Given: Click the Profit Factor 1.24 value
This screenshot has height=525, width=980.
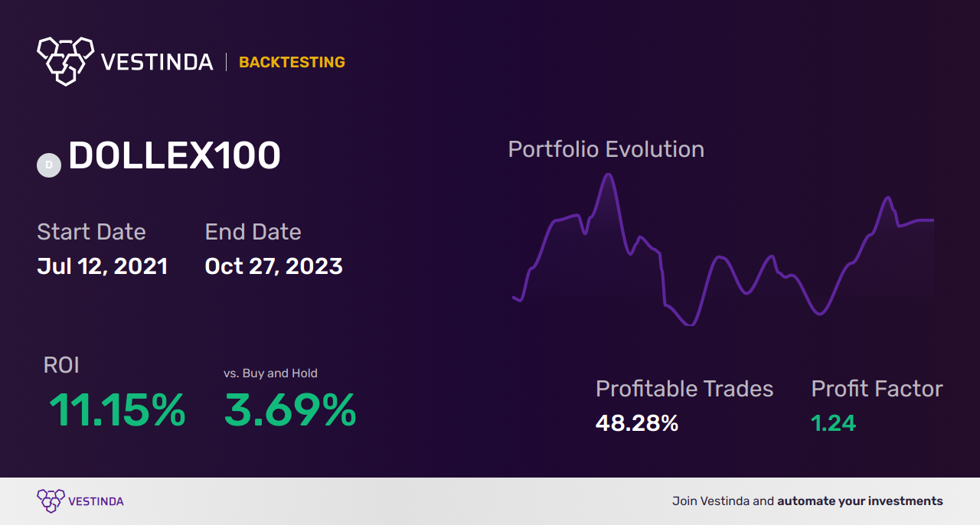Looking at the screenshot, I should point(833,423).
